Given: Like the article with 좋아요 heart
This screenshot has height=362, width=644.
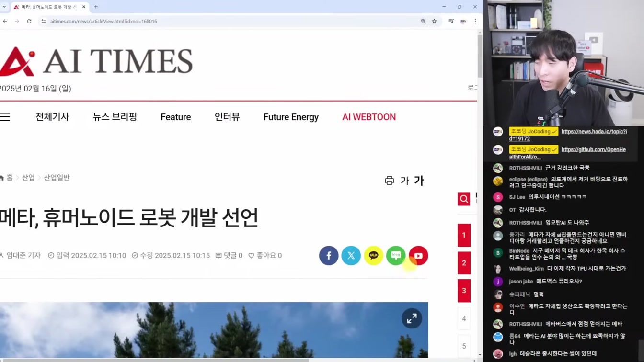Looking at the screenshot, I should pyautogui.click(x=265, y=256).
